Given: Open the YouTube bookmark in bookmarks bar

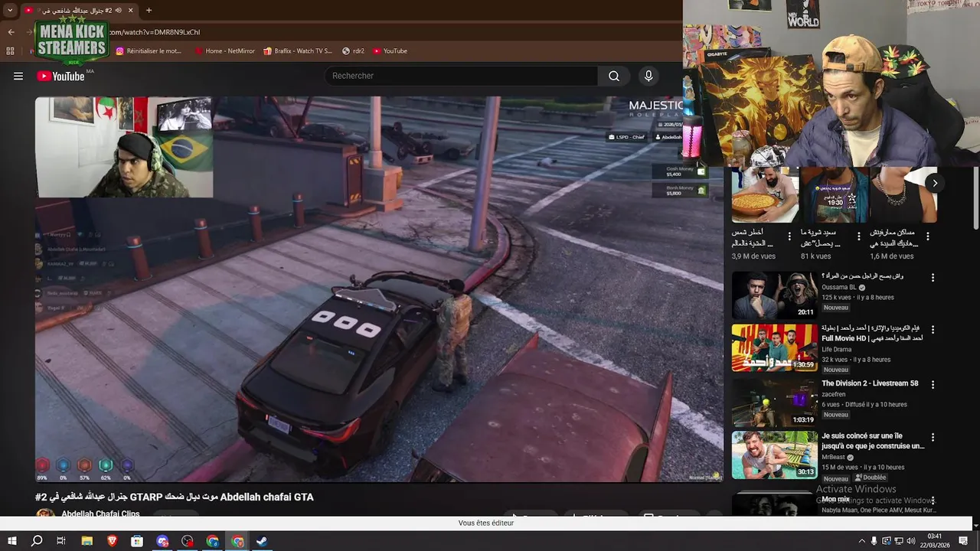Looking at the screenshot, I should (x=390, y=51).
